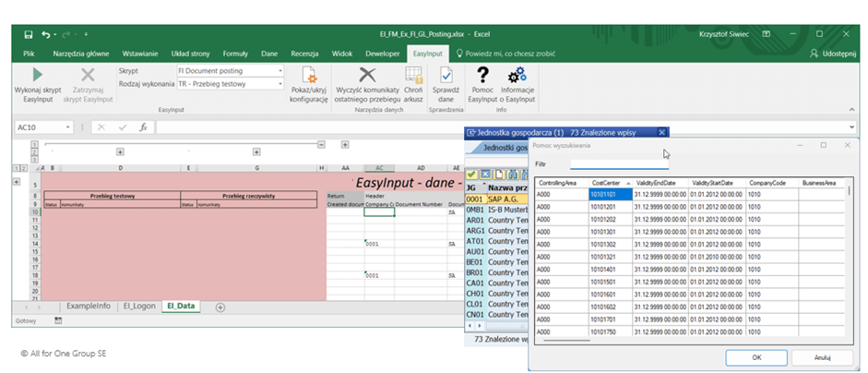868x373 pixels.
Task: Click the ValidityEndDate column header
Action: click(660, 183)
